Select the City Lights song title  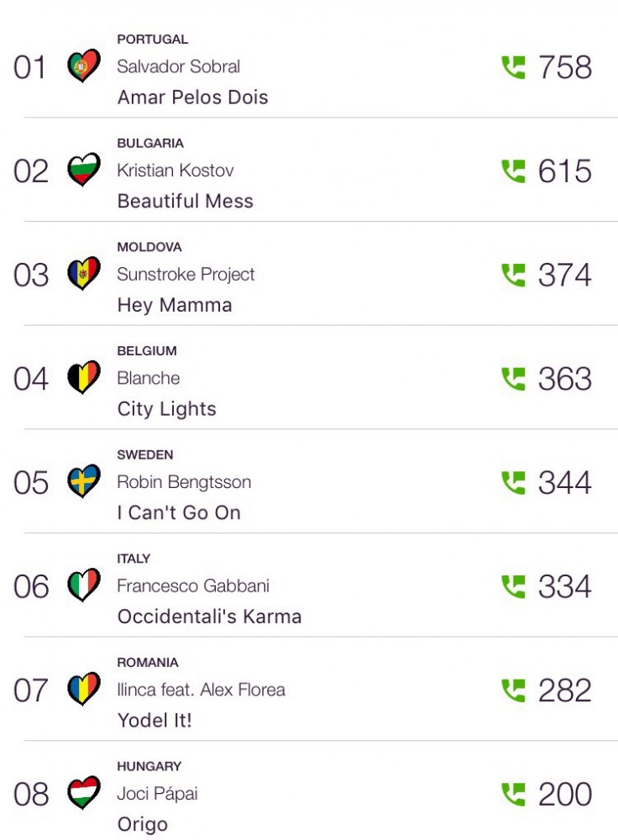166,409
